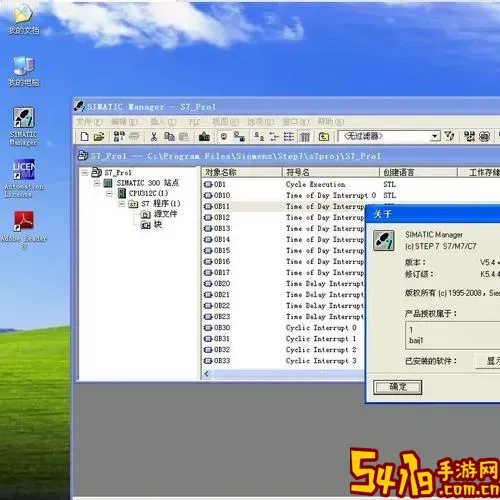Viewport: 500px width, 500px height.
Task: Switch to Large Icons view in toolbar
Action: [259, 136]
